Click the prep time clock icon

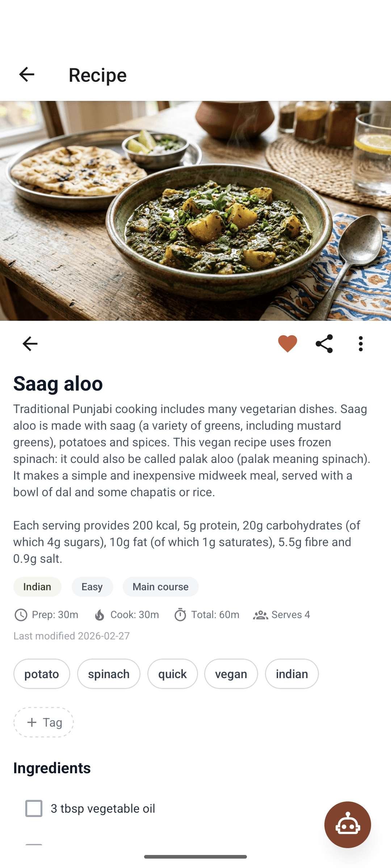pyautogui.click(x=21, y=614)
